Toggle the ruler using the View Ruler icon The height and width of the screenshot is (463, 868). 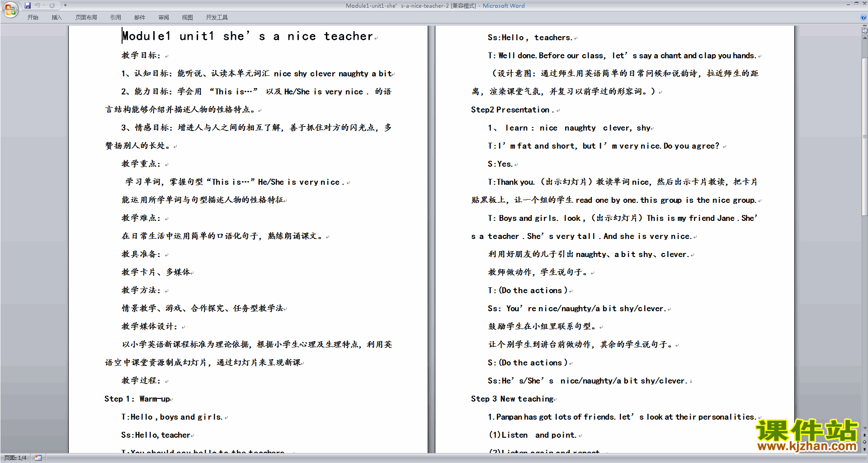coord(865,31)
